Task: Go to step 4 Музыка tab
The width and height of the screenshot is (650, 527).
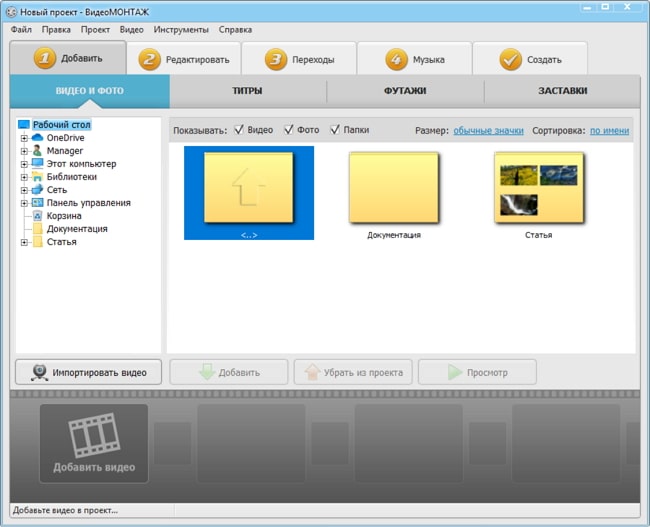Action: click(416, 59)
